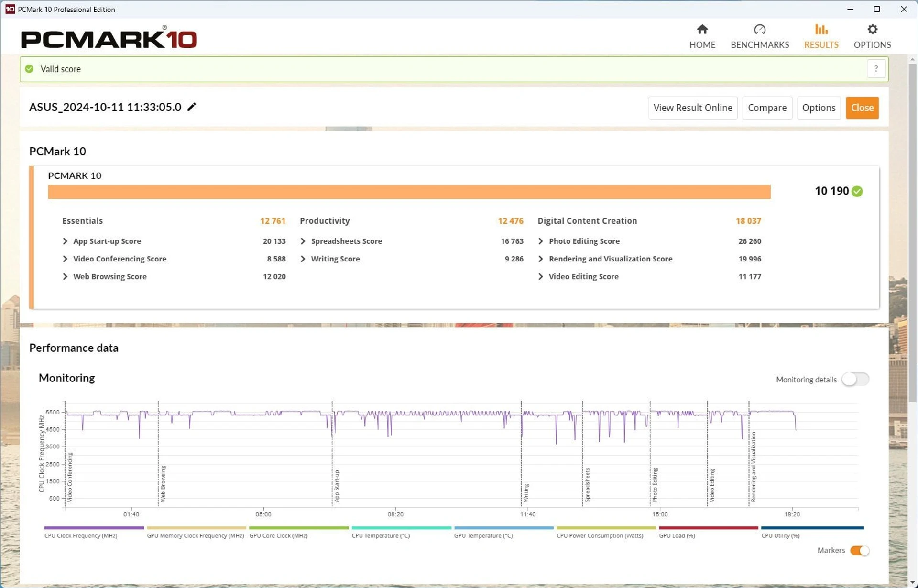Expand the Spreadsheets Score row
This screenshot has width=918, height=588.
pyautogui.click(x=303, y=241)
